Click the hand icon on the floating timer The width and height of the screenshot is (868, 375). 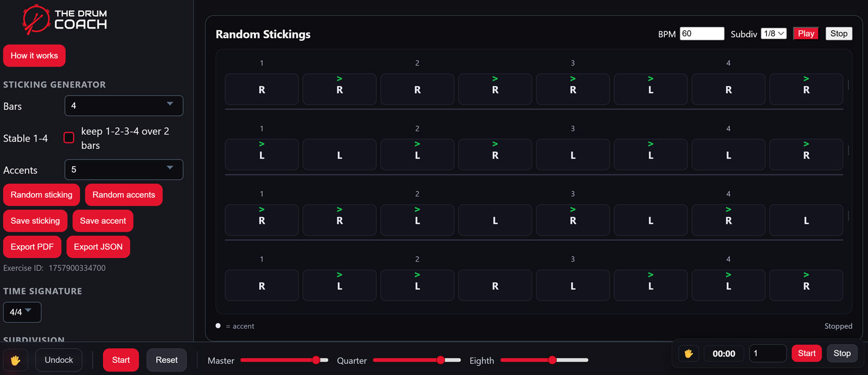click(x=688, y=353)
